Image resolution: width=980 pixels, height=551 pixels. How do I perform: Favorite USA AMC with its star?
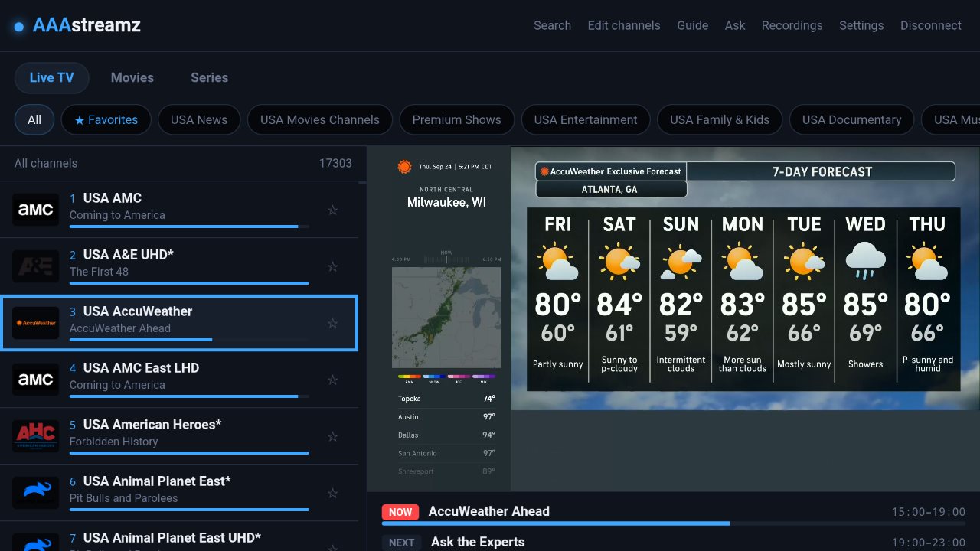pyautogui.click(x=332, y=210)
